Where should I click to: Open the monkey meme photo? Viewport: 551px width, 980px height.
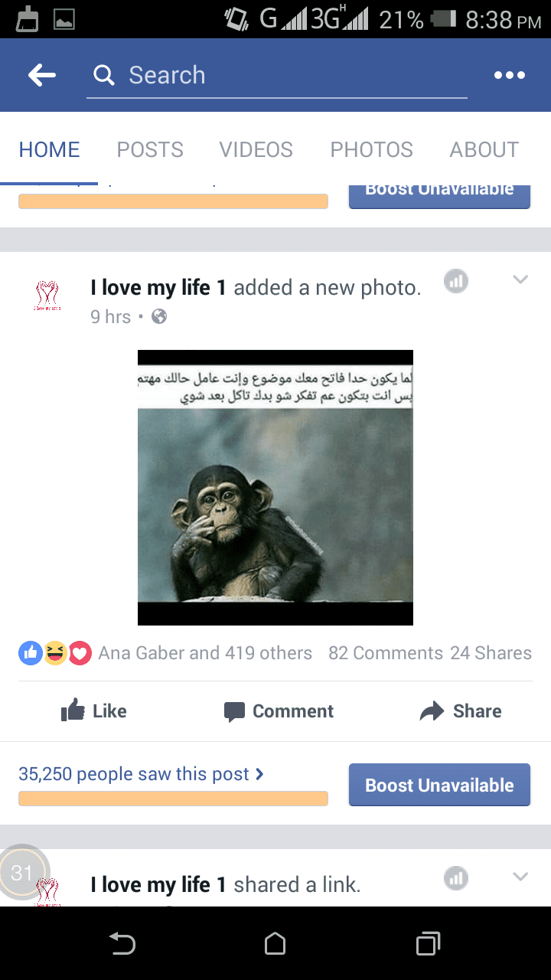[x=275, y=488]
